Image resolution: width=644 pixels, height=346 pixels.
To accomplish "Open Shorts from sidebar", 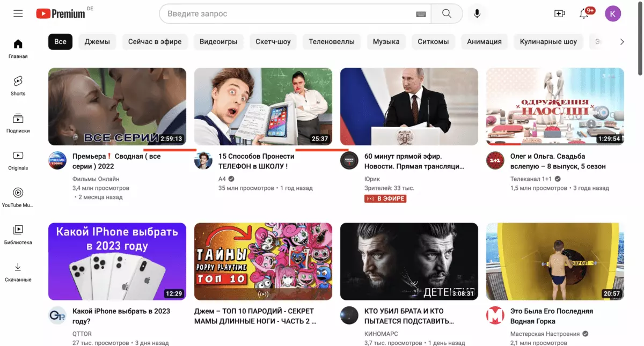I will click(x=18, y=86).
